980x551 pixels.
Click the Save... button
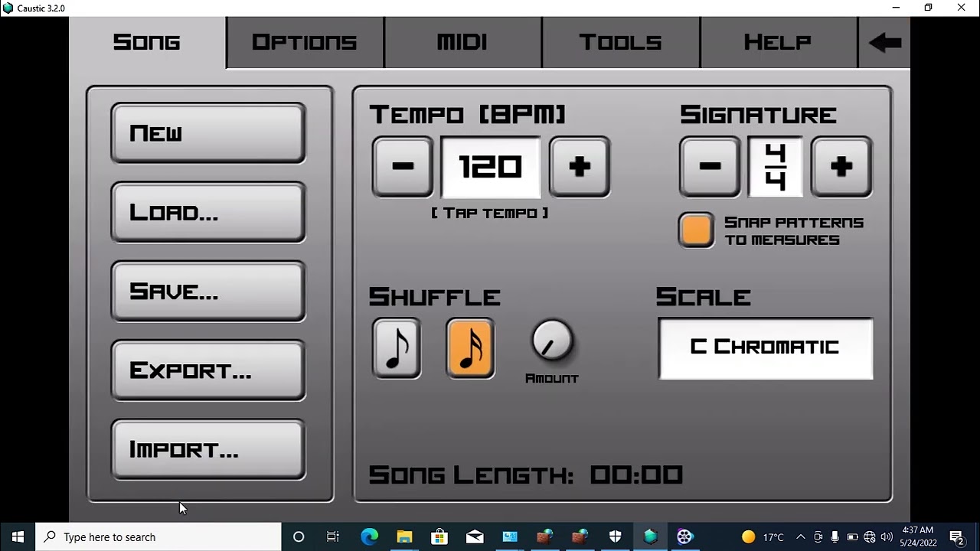point(208,291)
